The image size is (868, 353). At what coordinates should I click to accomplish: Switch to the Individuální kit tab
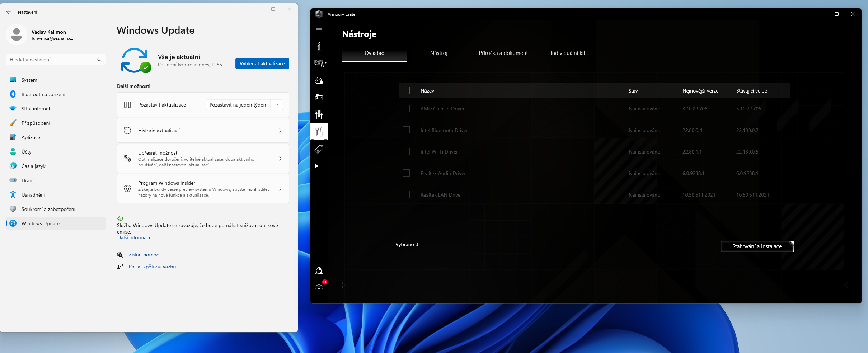point(568,53)
